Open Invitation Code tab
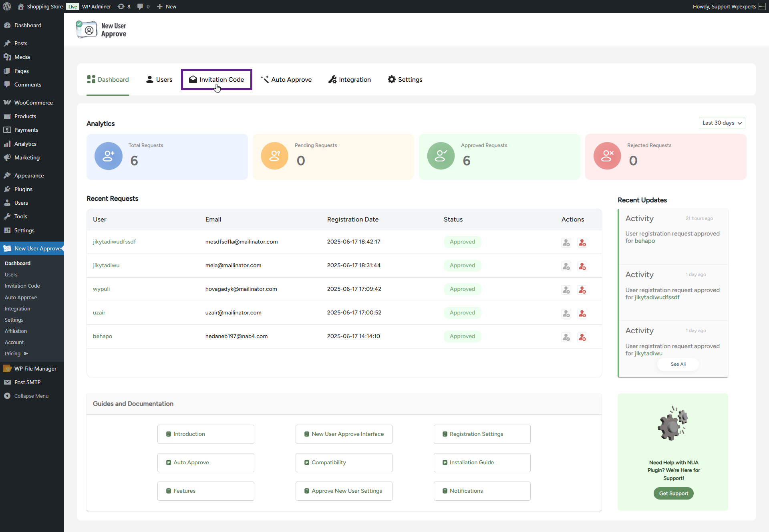This screenshot has height=532, width=769. tap(216, 79)
